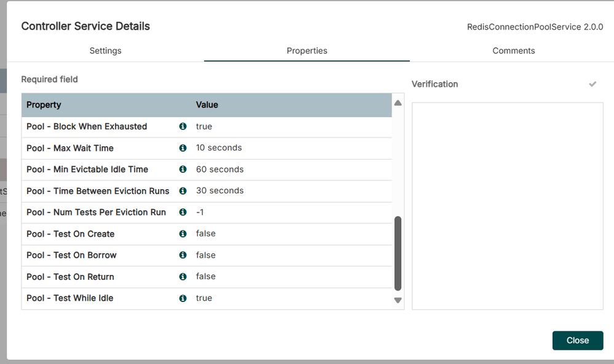Open info for Pool - Test On Borrow
This screenshot has height=364, width=614.
pos(183,255)
